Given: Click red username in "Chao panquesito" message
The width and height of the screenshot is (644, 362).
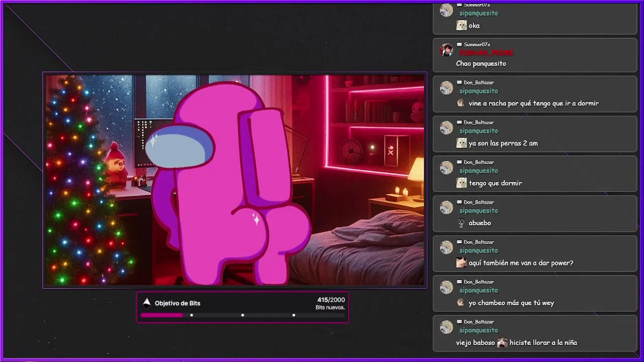Looking at the screenshot, I should [x=486, y=53].
